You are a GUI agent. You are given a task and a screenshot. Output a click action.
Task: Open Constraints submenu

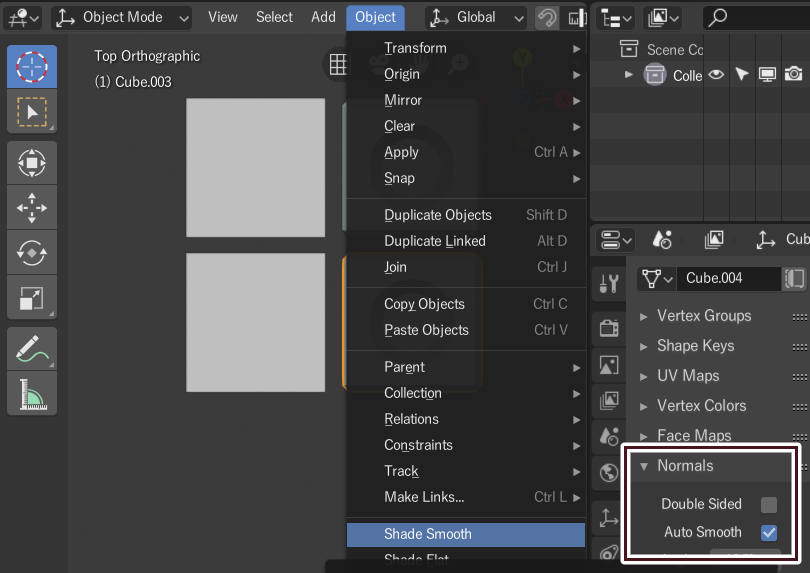pyautogui.click(x=465, y=445)
